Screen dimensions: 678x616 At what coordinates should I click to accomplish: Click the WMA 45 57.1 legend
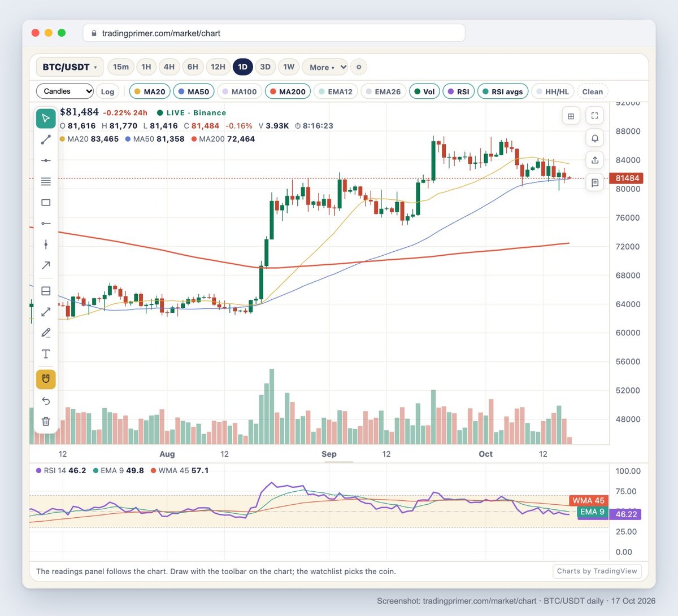pos(180,470)
